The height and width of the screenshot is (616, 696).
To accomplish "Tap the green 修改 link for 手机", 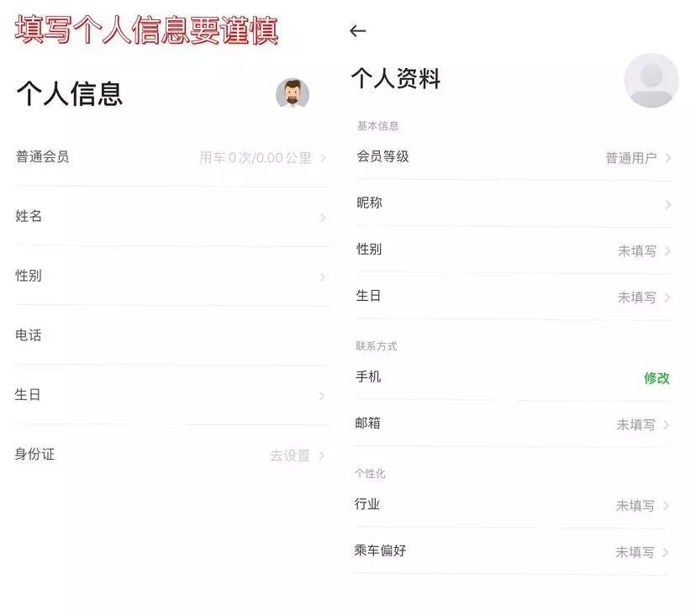I will (656, 378).
